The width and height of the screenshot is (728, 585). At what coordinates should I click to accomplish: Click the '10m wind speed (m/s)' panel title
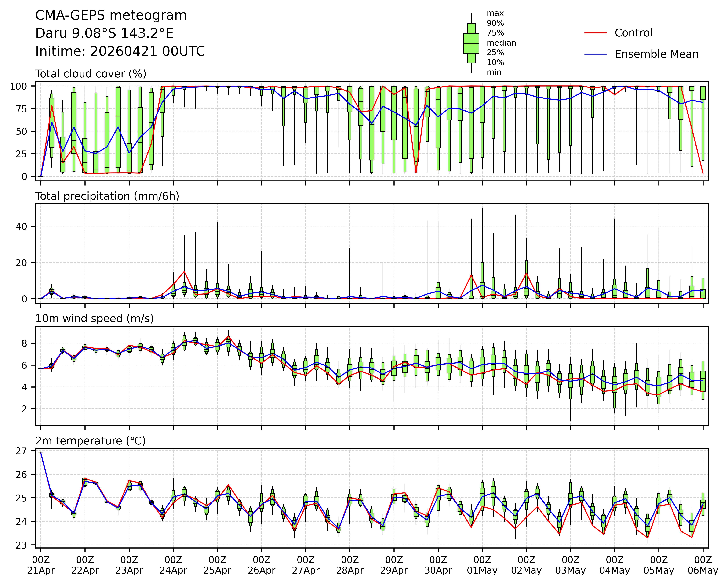coord(95,319)
